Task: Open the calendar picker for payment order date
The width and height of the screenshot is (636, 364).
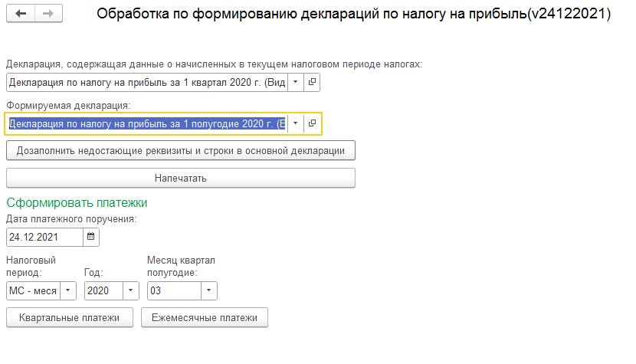Action: 91,237
